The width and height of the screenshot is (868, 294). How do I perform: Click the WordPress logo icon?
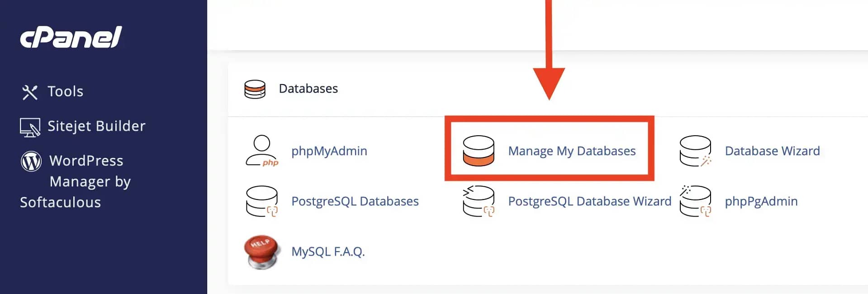(x=31, y=161)
